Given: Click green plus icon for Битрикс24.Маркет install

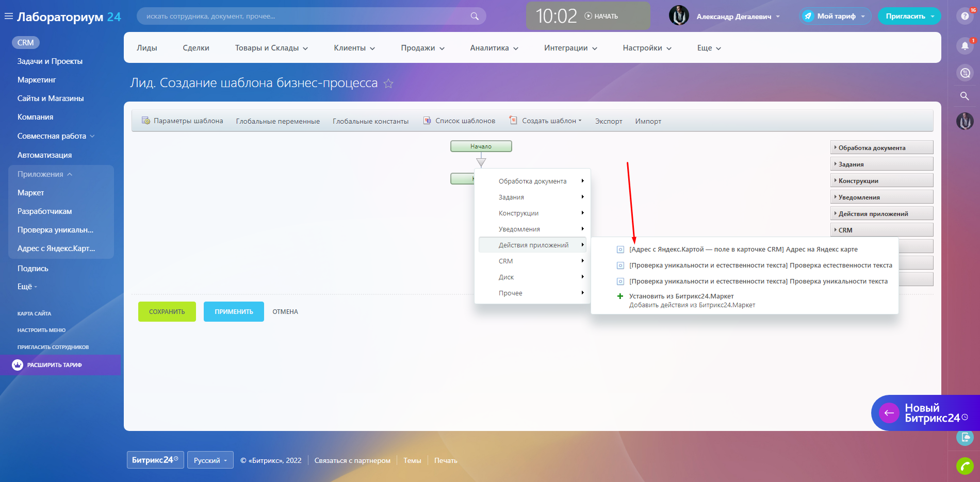Looking at the screenshot, I should [620, 296].
